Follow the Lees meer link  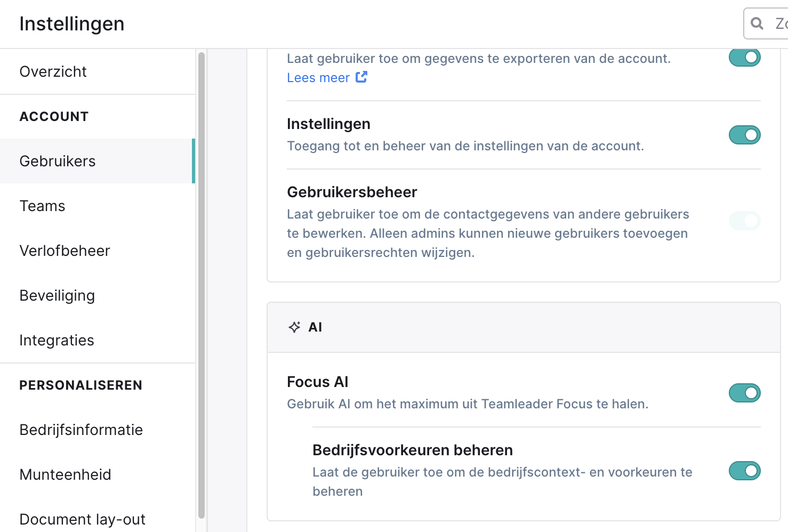[318, 78]
